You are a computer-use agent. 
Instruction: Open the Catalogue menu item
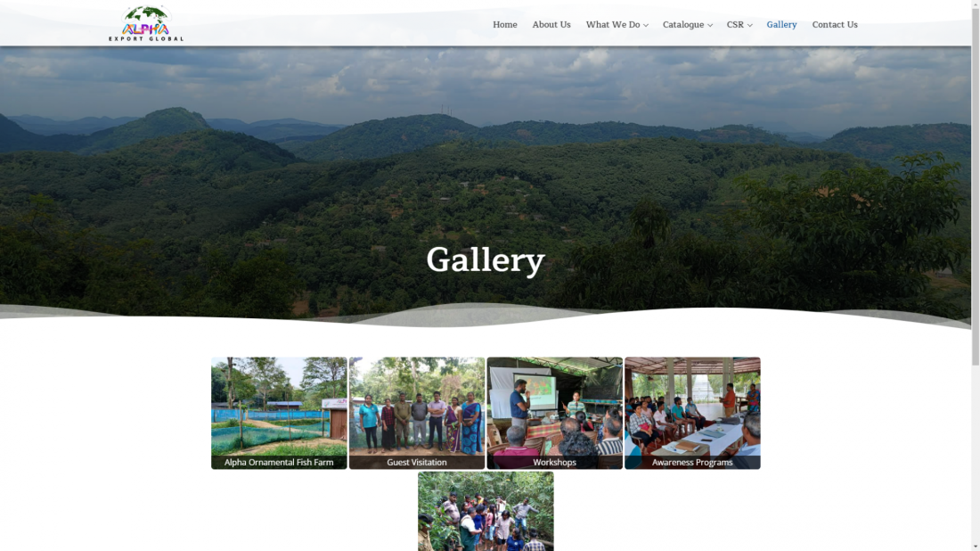(x=683, y=25)
